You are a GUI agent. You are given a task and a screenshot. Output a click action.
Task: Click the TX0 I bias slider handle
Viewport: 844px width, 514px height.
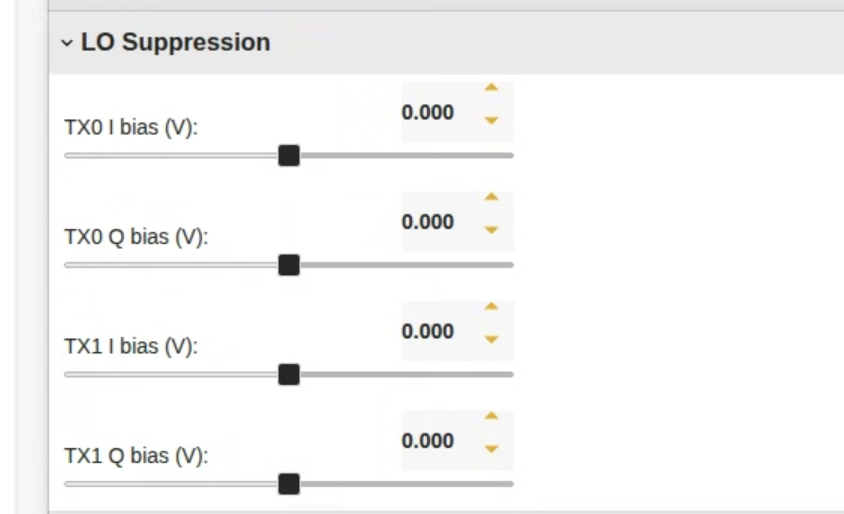[x=289, y=155]
